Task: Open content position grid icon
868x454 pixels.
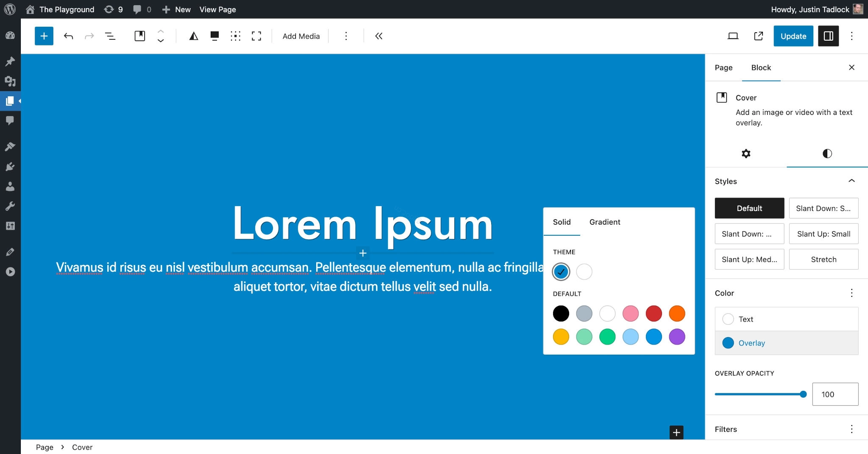Action: click(x=236, y=36)
